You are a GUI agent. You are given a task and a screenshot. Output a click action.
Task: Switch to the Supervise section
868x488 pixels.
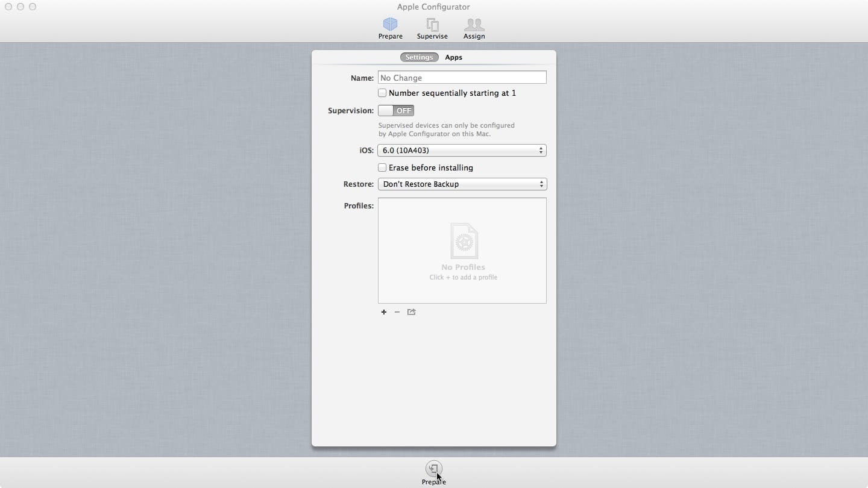[x=432, y=28]
